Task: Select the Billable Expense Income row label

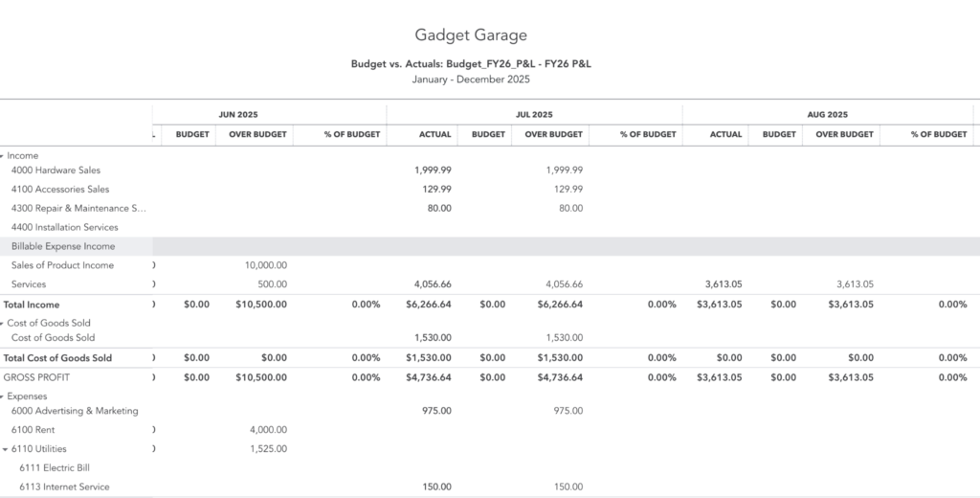Action: click(x=63, y=246)
